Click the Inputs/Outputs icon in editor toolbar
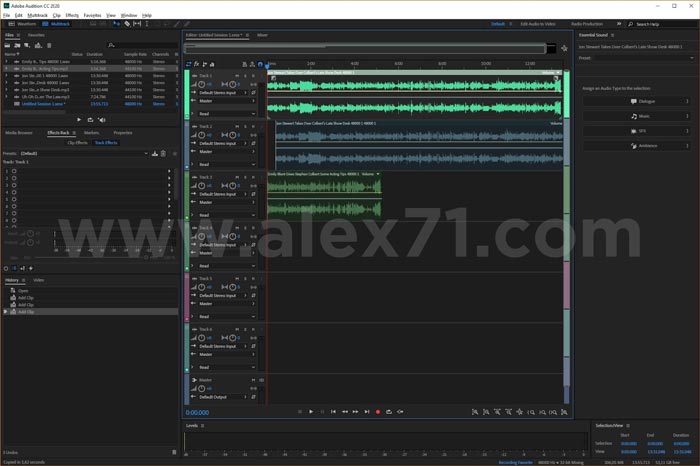 (188, 64)
